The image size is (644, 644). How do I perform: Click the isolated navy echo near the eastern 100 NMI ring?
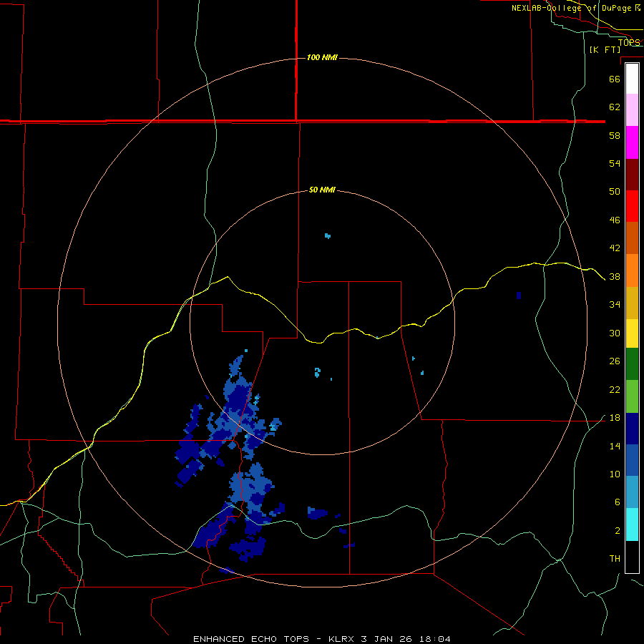click(519, 296)
